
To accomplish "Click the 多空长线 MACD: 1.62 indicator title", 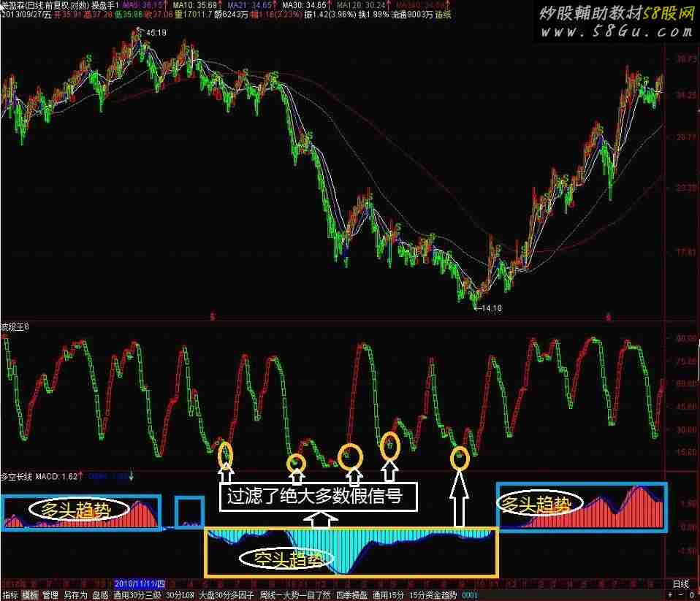I will click(x=39, y=477).
